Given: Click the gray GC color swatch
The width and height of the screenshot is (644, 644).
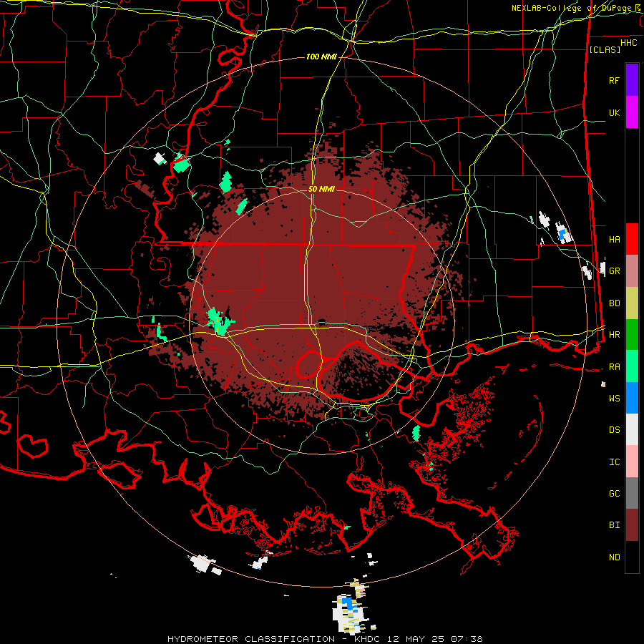Looking at the screenshot, I should [632, 493].
